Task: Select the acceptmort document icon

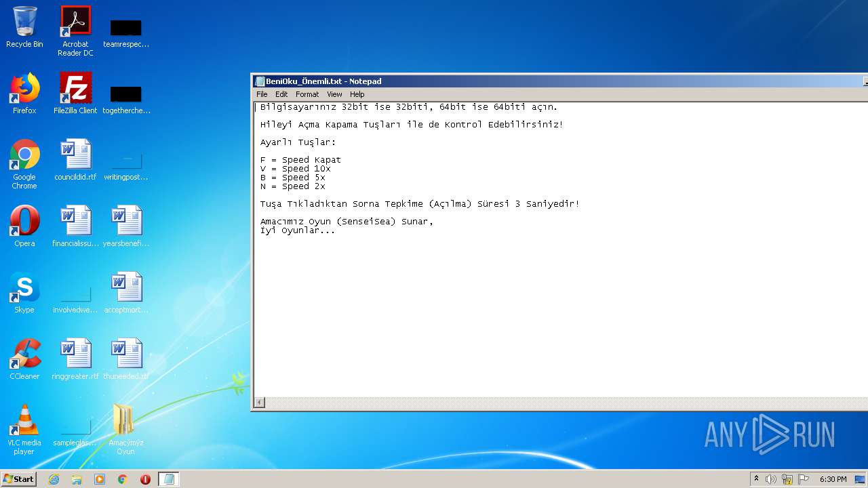Action: tap(126, 293)
